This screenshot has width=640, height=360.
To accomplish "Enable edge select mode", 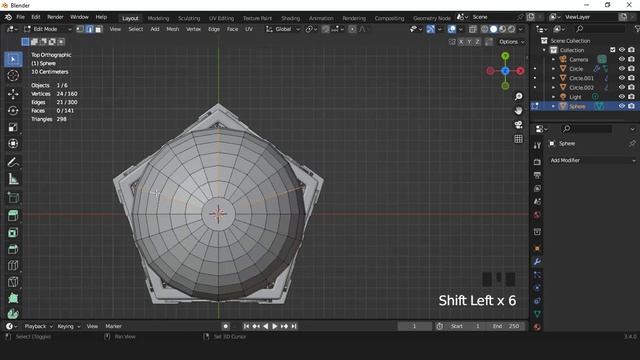I will [x=89, y=29].
